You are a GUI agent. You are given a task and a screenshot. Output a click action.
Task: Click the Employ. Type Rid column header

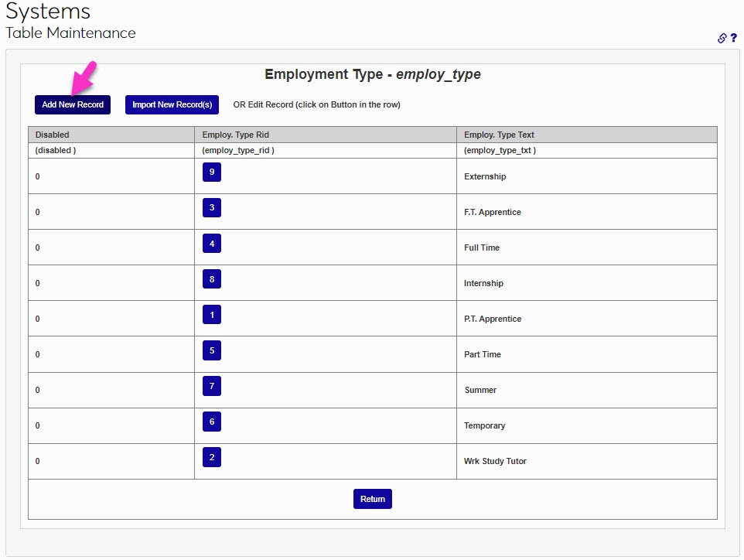click(x=236, y=135)
